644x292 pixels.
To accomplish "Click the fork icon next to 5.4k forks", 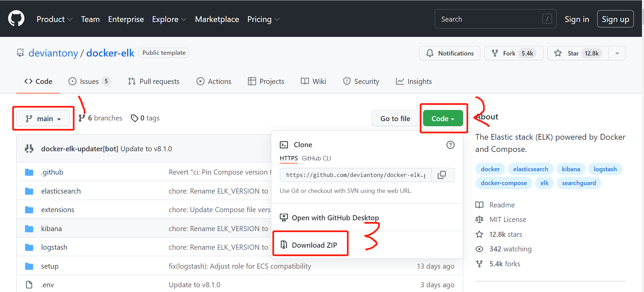I will click(479, 264).
